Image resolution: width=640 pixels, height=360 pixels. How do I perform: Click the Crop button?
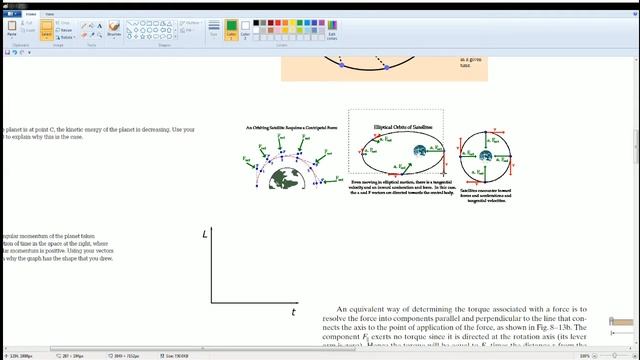(x=63, y=23)
